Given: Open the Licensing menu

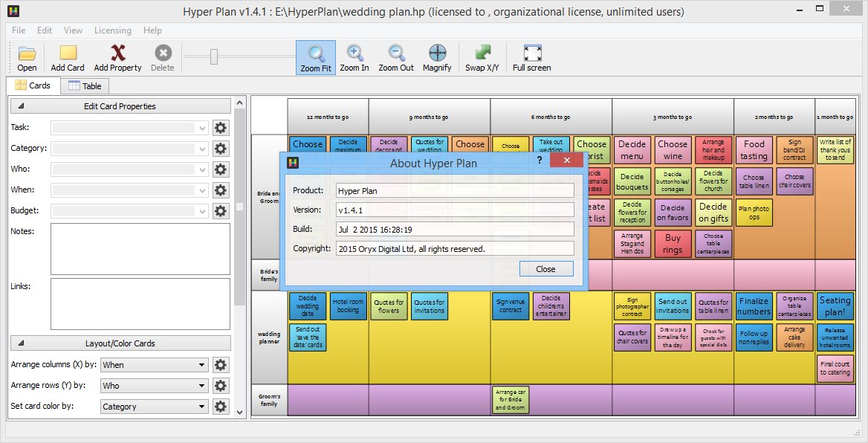Looking at the screenshot, I should [x=113, y=30].
